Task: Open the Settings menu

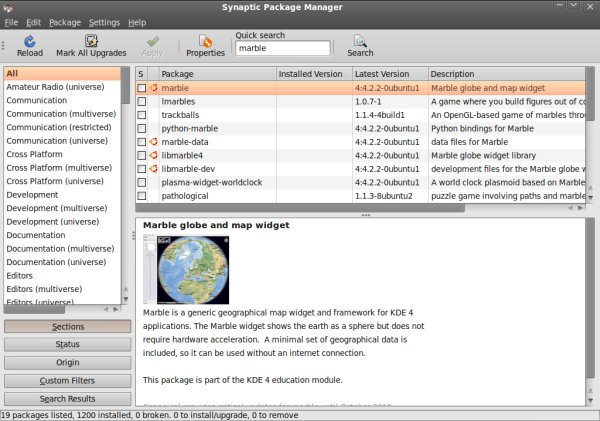Action: tap(104, 22)
